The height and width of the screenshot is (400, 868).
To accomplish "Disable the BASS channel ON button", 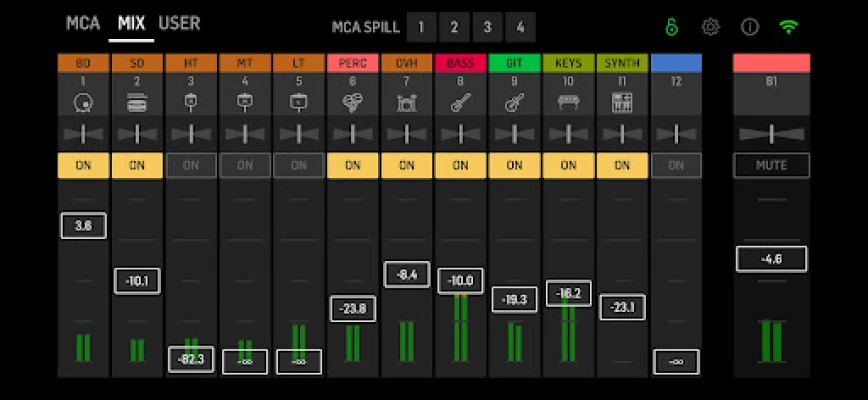I will [x=460, y=165].
